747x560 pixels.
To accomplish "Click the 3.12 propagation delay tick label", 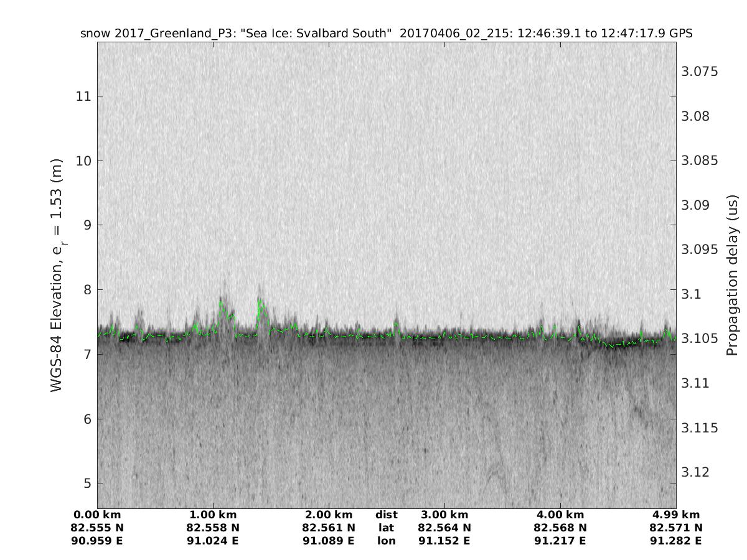I will (697, 472).
